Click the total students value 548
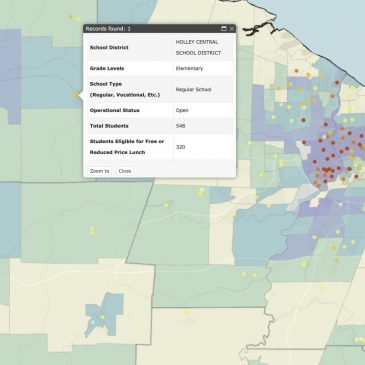Image resolution: width=365 pixels, height=365 pixels. tap(180, 126)
